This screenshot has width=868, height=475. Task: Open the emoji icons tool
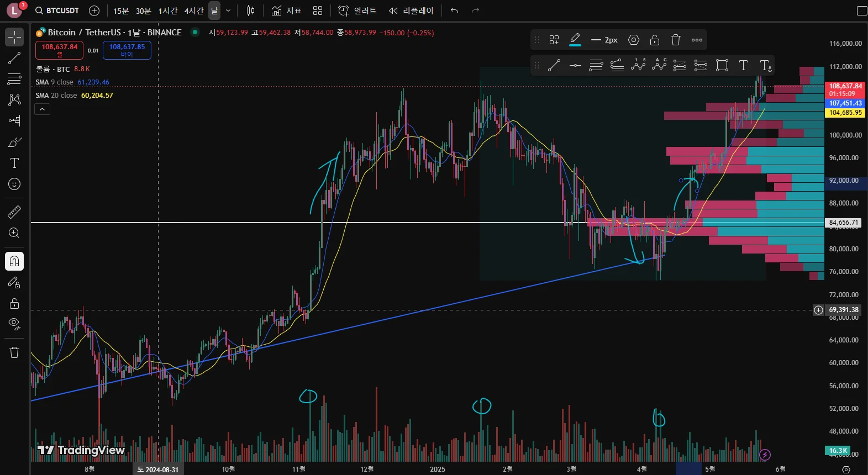click(x=14, y=184)
